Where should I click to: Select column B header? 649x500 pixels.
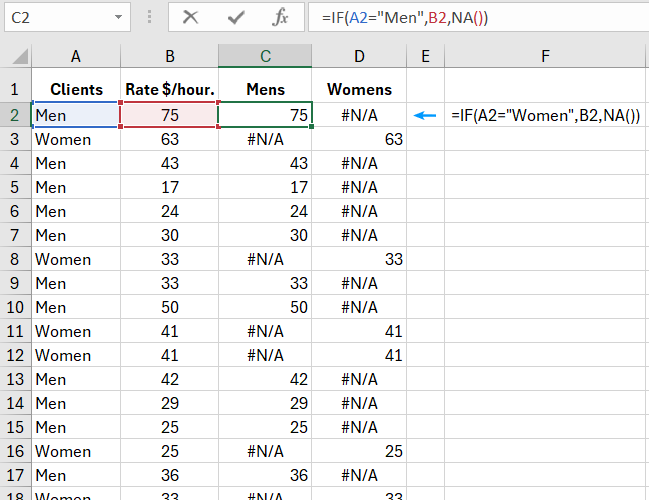(x=169, y=56)
